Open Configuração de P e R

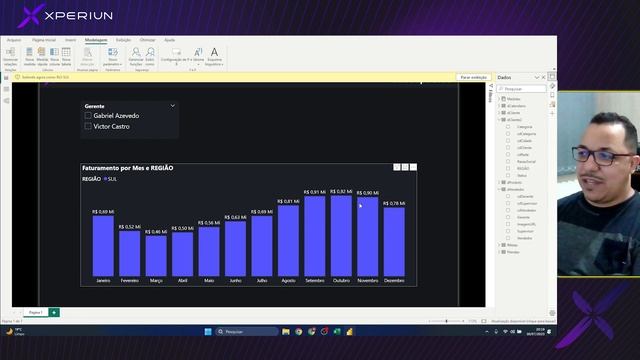(176, 56)
